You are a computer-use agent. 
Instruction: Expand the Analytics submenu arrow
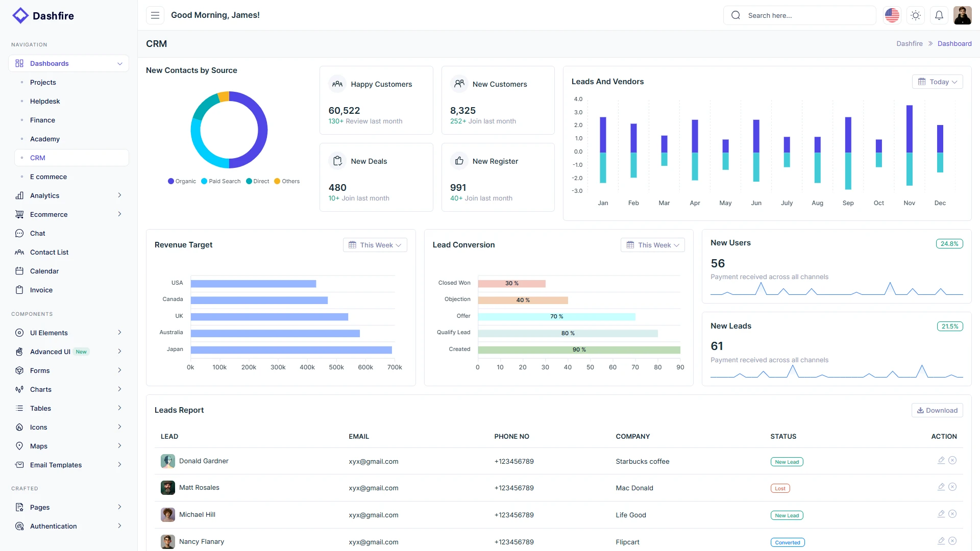coord(119,195)
